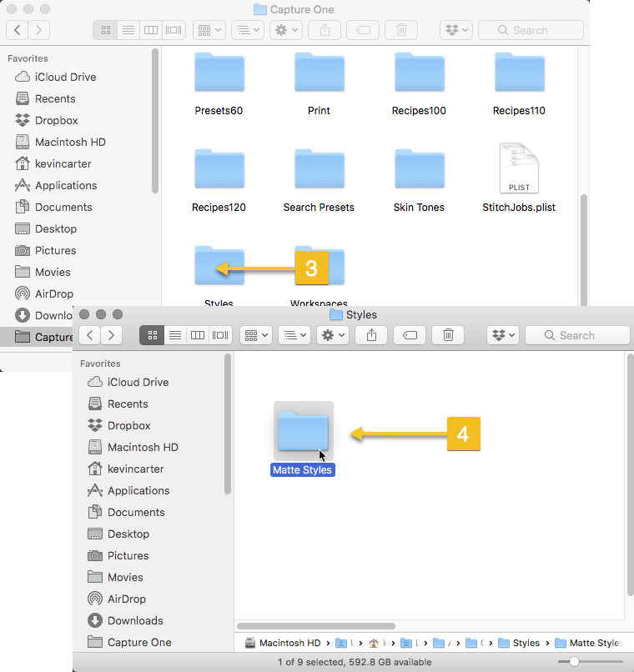This screenshot has width=634, height=672.
Task: Click the Trash button in Capture One window
Action: click(x=401, y=30)
